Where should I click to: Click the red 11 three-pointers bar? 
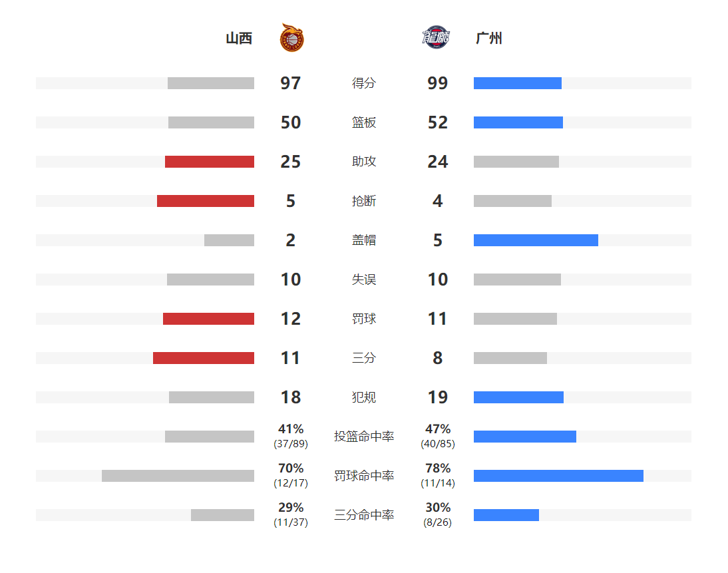(x=204, y=358)
